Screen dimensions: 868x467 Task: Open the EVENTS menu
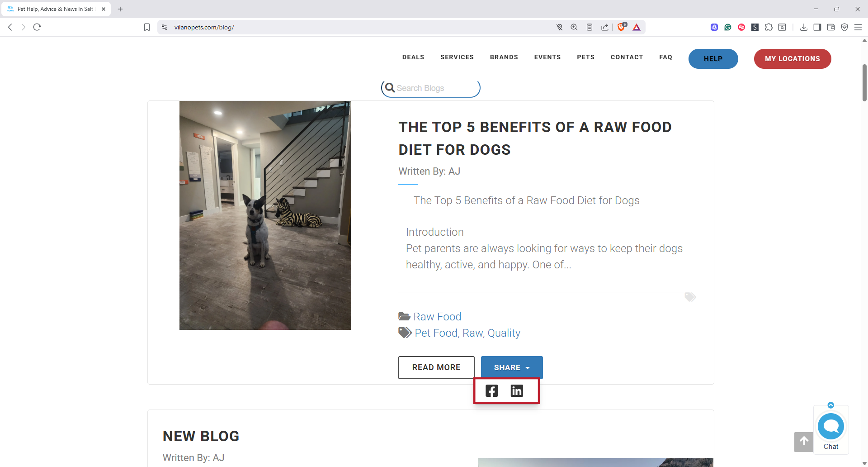point(547,57)
